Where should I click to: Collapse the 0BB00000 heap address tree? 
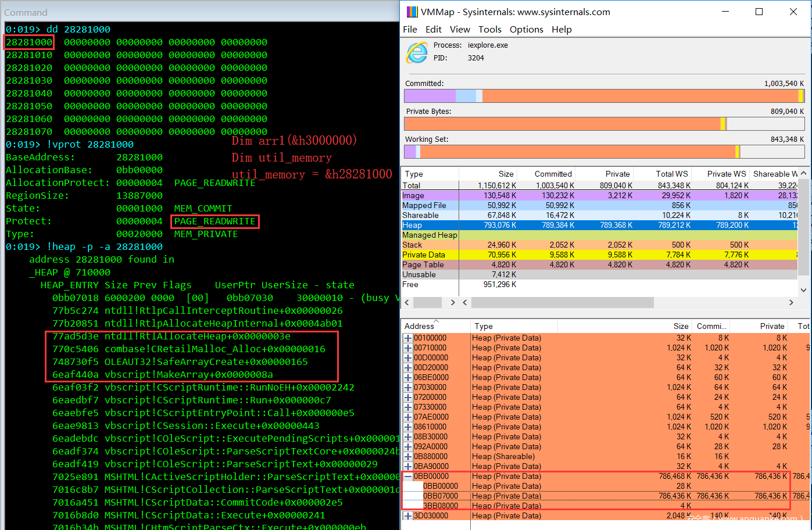coord(408,477)
